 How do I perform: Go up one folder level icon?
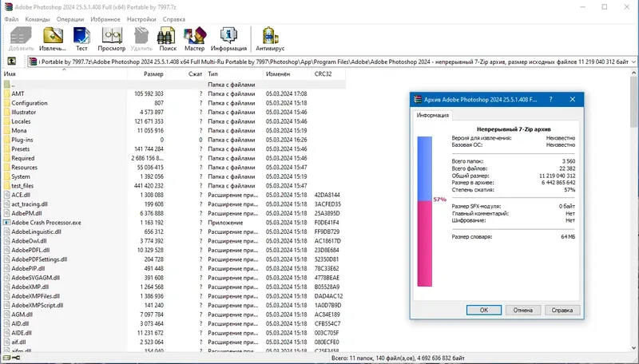click(12, 61)
